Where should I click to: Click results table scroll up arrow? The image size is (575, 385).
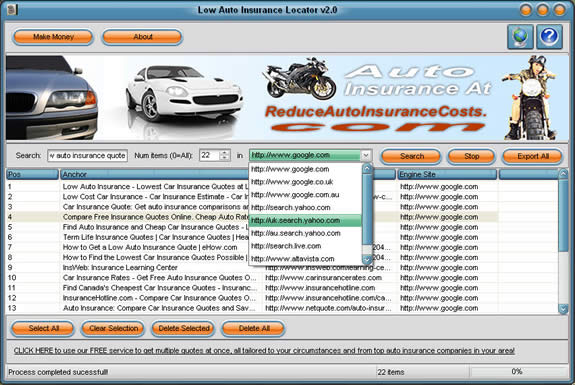(x=563, y=174)
